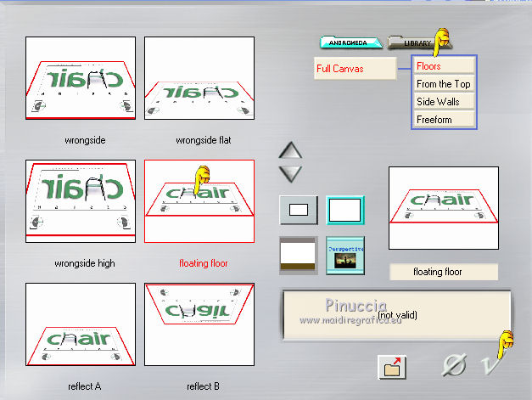Screen dimensions: 532x400
Task: Pick the Side Walls category
Action: (x=444, y=102)
